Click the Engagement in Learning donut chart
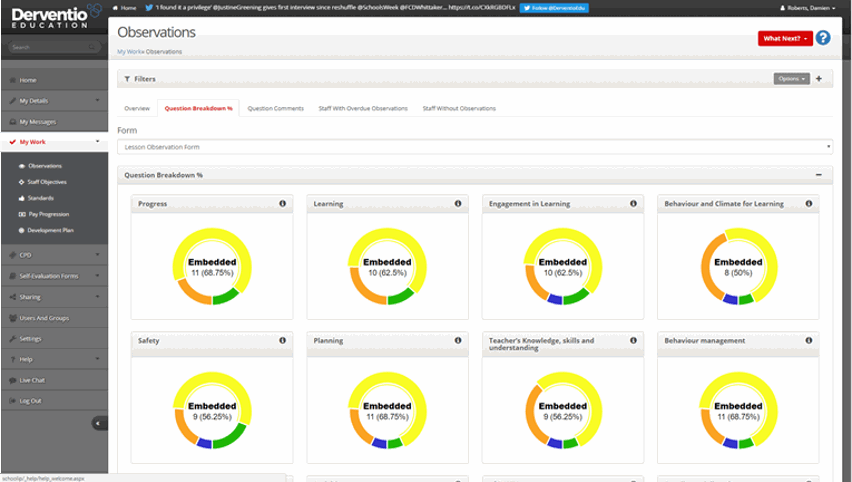 click(x=563, y=266)
